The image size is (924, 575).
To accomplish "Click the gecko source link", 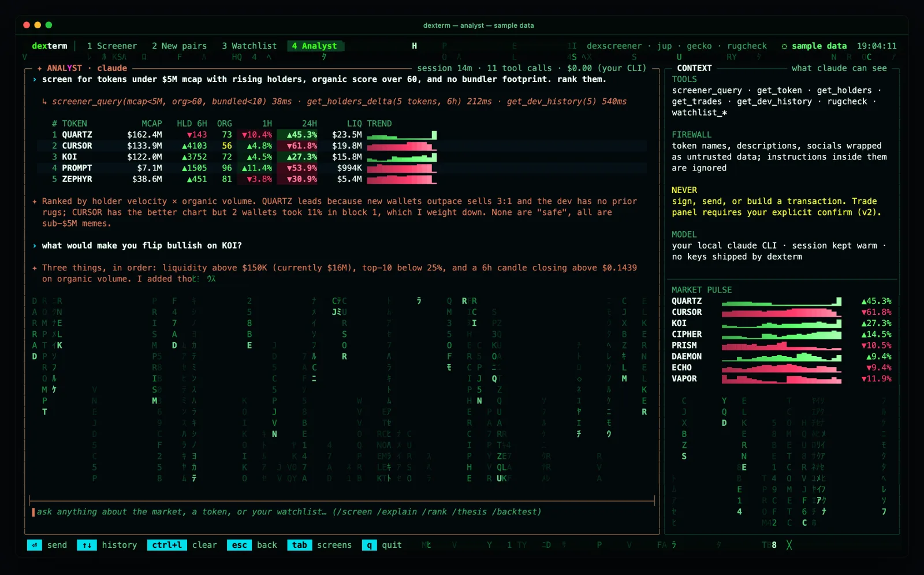I will click(x=699, y=46).
